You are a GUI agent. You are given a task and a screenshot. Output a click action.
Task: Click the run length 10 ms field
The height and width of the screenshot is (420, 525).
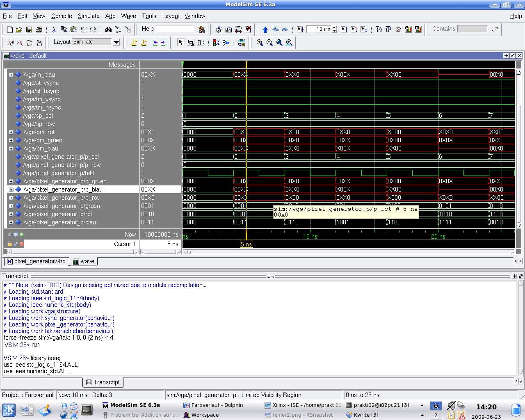click(x=319, y=29)
